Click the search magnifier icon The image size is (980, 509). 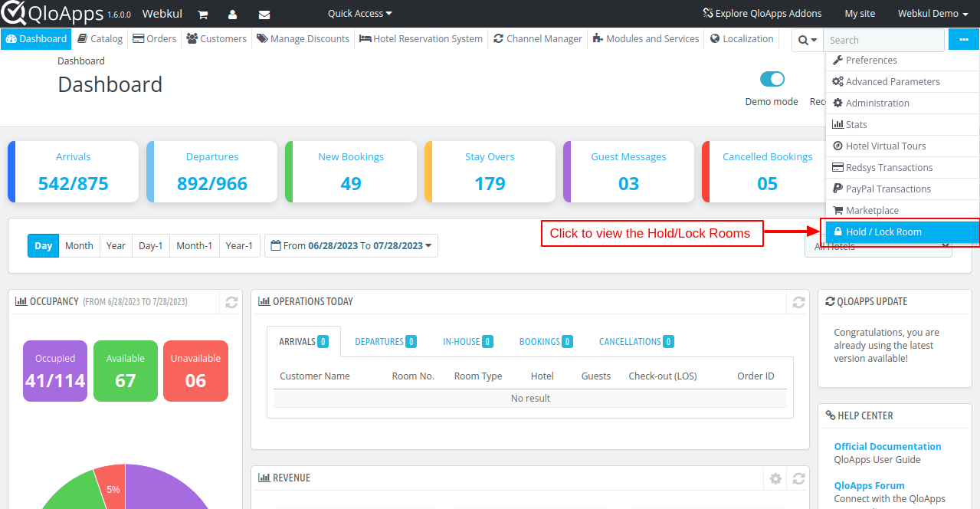808,40
